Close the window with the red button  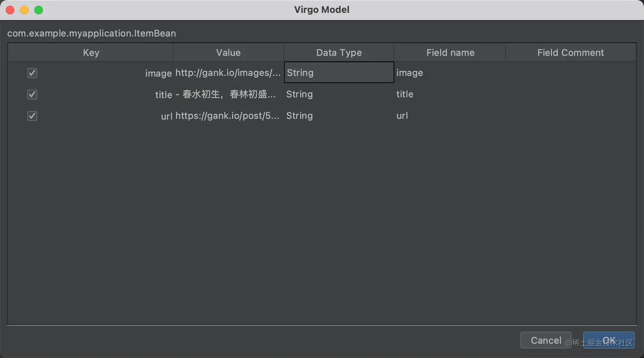click(10, 10)
